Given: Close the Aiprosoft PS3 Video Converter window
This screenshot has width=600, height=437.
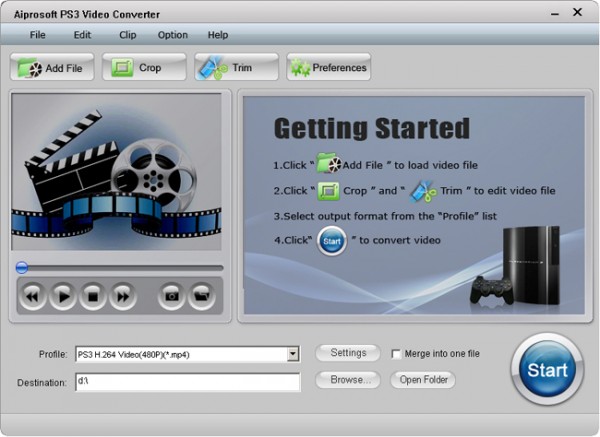Looking at the screenshot, I should pyautogui.click(x=577, y=12).
